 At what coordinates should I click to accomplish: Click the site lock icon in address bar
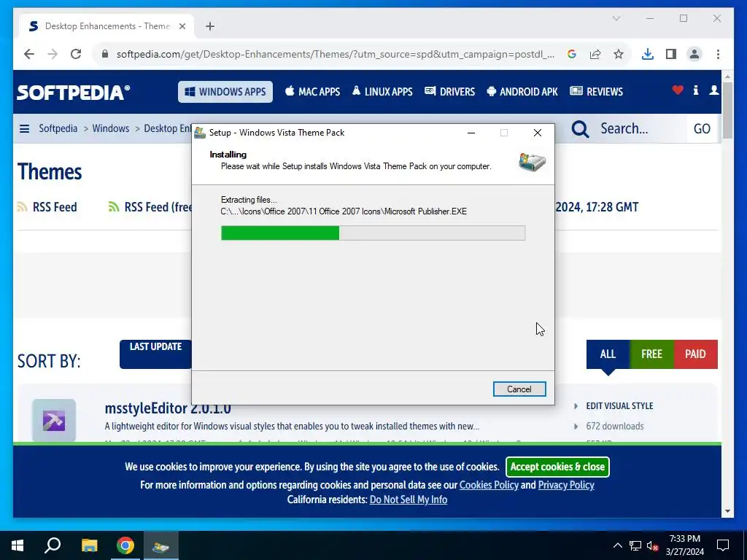pos(105,54)
